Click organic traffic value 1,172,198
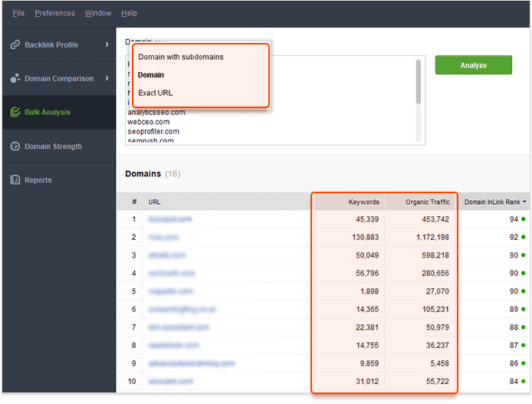This screenshot has width=532, height=404. 432,237
